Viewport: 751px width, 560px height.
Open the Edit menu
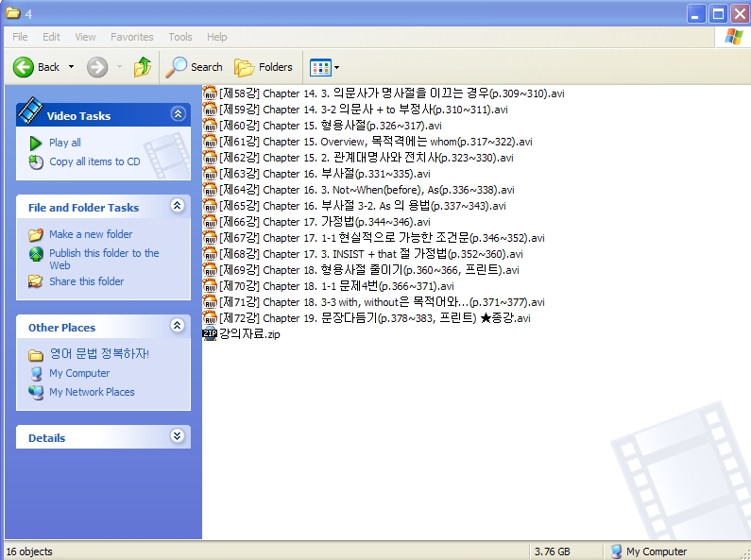tap(51, 37)
